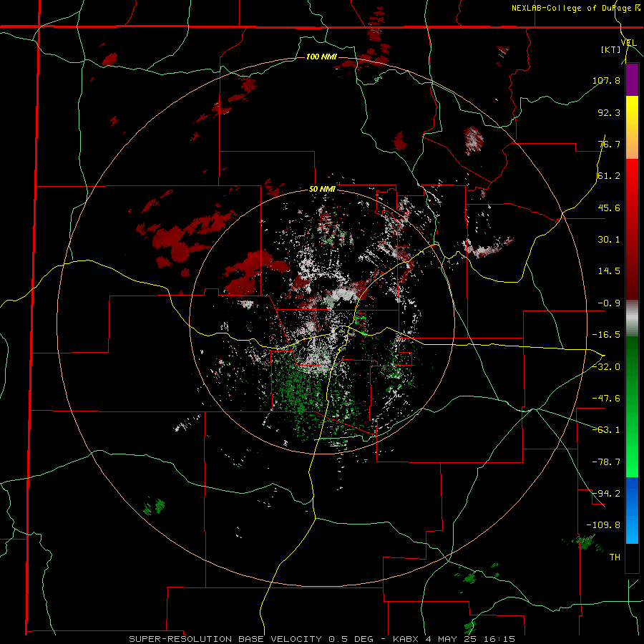Select the -63.1 velocity scale value
The image size is (644, 644).
click(x=606, y=430)
